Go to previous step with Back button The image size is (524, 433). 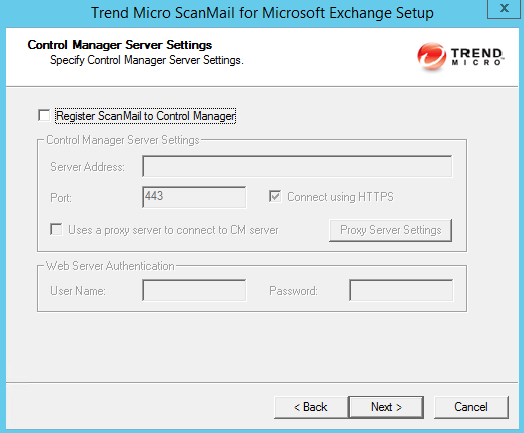click(x=311, y=407)
